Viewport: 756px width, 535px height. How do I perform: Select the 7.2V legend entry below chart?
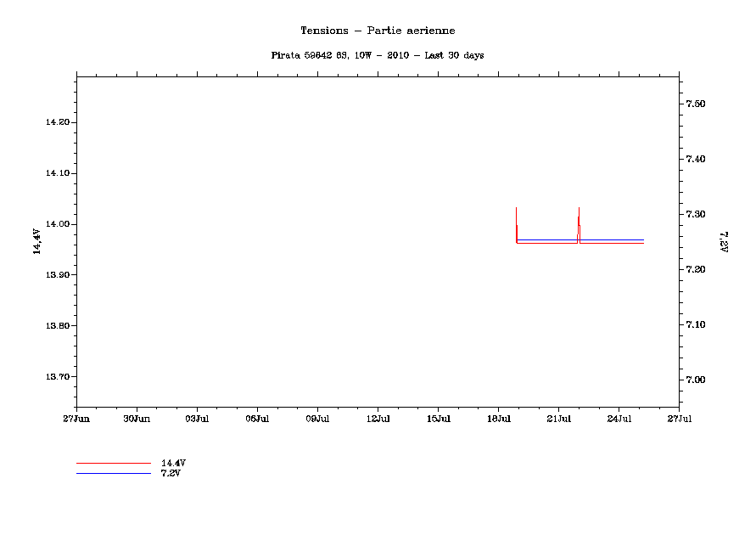point(171,473)
